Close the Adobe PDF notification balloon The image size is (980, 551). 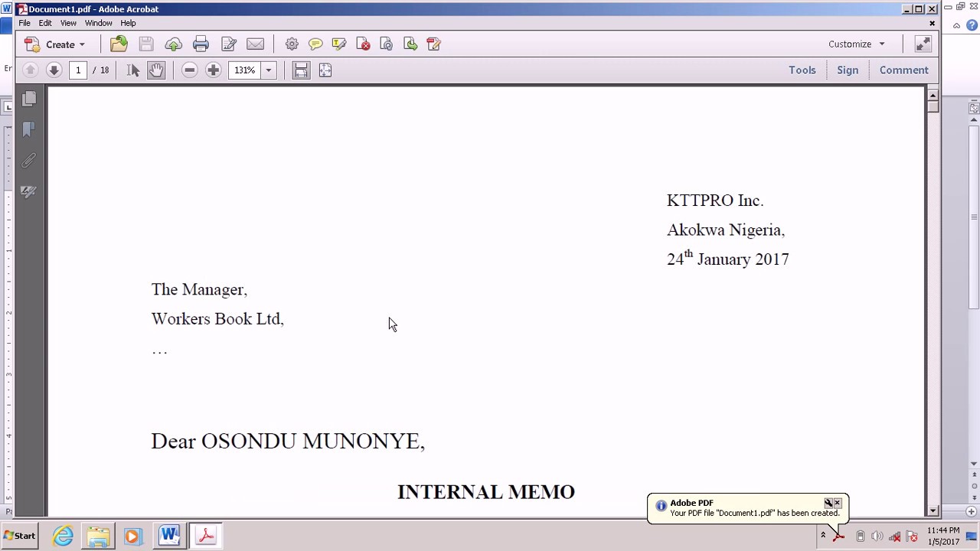coord(838,503)
